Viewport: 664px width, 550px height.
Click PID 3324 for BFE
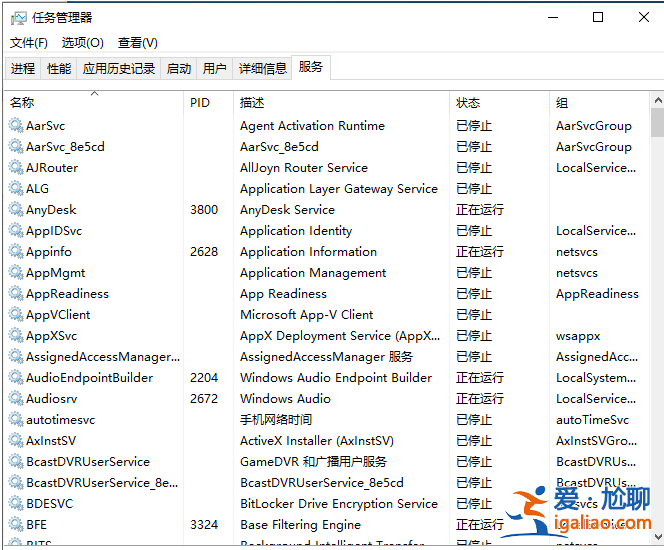(204, 525)
